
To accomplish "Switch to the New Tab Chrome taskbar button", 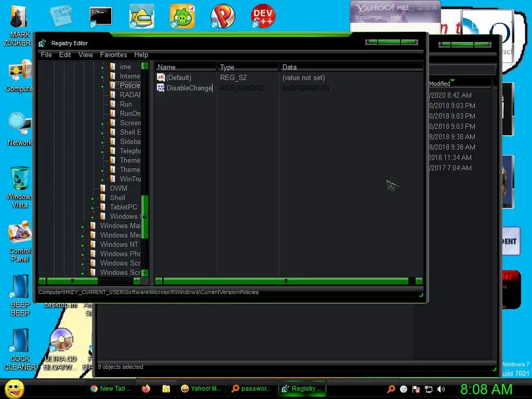I will pyautogui.click(x=111, y=389).
